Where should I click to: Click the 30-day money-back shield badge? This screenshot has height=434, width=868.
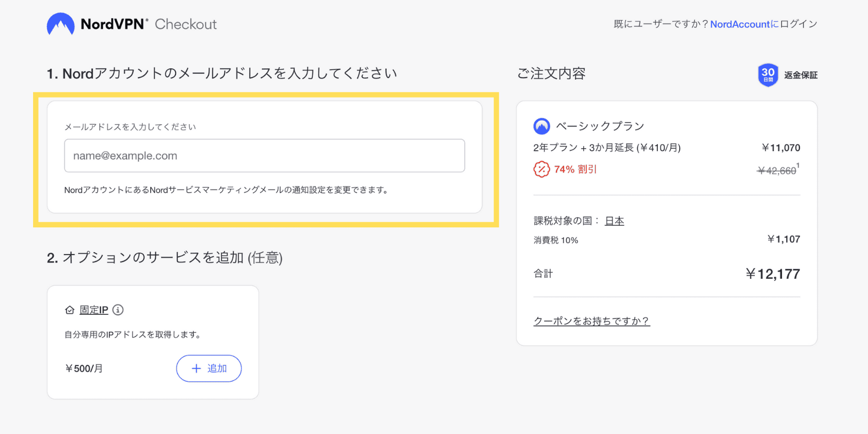[768, 75]
